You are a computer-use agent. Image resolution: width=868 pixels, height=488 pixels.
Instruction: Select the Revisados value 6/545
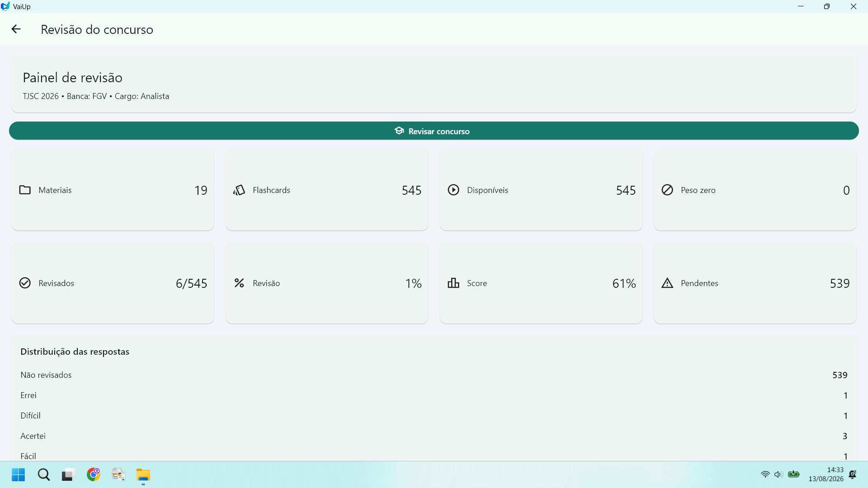click(x=191, y=283)
